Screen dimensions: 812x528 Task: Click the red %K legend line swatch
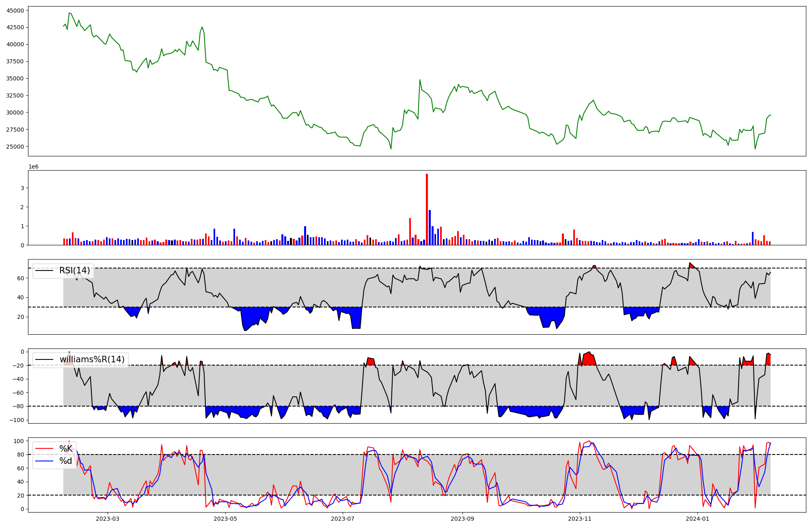coord(44,449)
